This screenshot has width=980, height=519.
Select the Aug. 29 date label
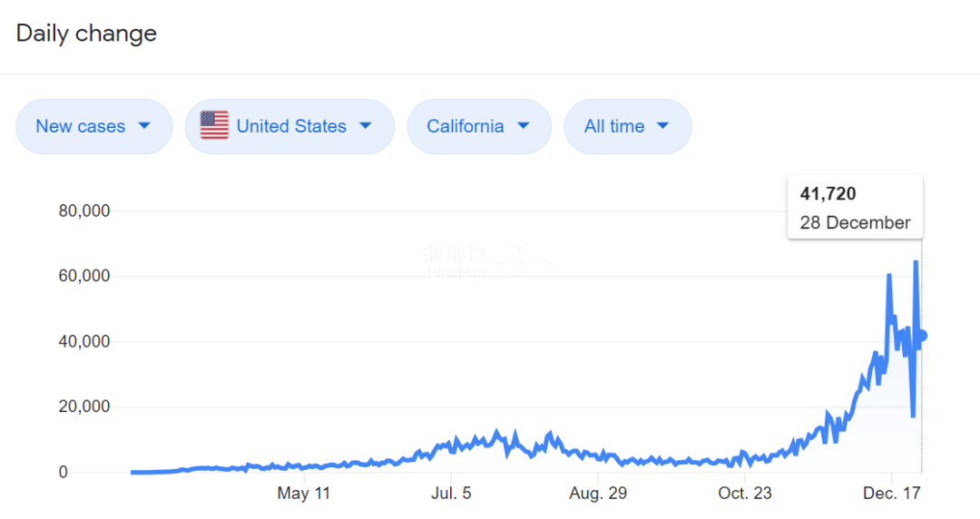click(598, 494)
